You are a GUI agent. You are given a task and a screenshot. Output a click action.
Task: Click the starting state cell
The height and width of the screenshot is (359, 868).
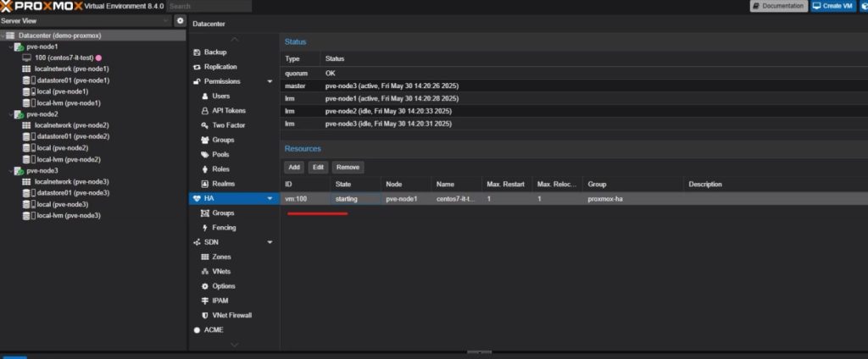pyautogui.click(x=355, y=199)
